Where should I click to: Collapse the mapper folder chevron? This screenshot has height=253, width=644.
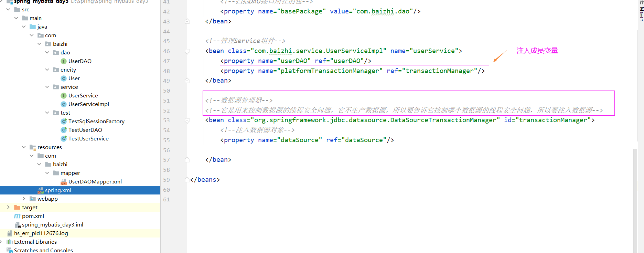click(x=47, y=173)
